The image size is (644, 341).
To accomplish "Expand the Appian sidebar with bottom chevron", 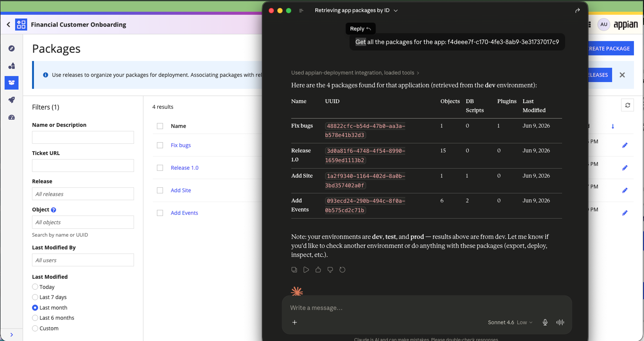I will [12, 335].
